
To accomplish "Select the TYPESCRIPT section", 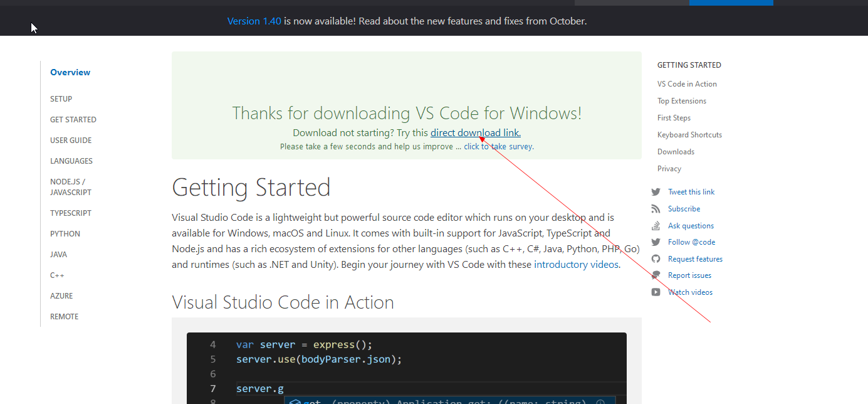I will click(70, 213).
